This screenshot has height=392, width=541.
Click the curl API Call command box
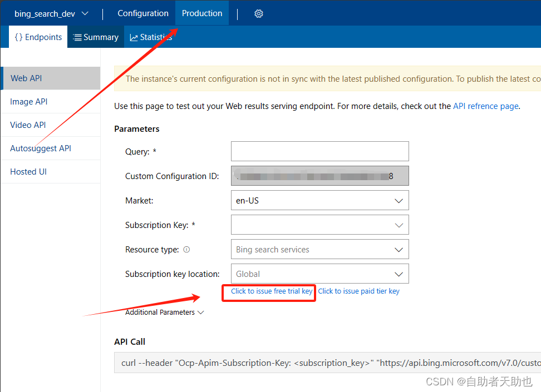(327, 363)
